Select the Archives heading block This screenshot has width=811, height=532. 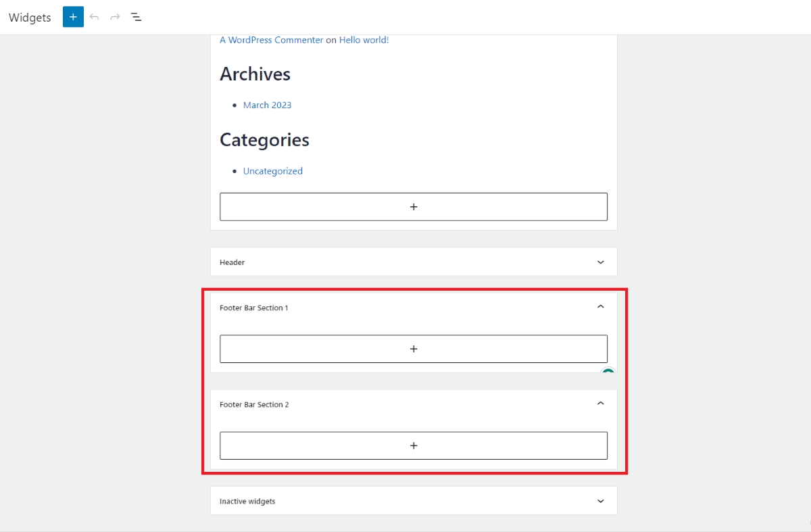255,74
